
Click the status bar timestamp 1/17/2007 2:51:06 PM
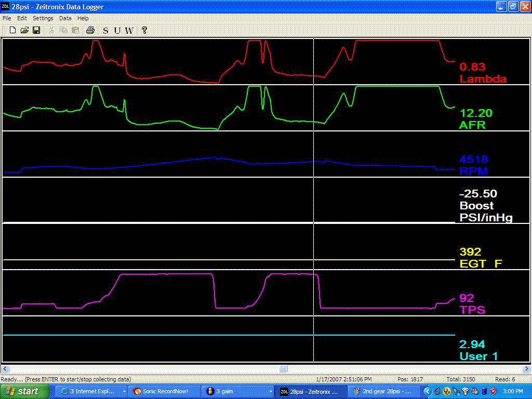pyautogui.click(x=344, y=379)
